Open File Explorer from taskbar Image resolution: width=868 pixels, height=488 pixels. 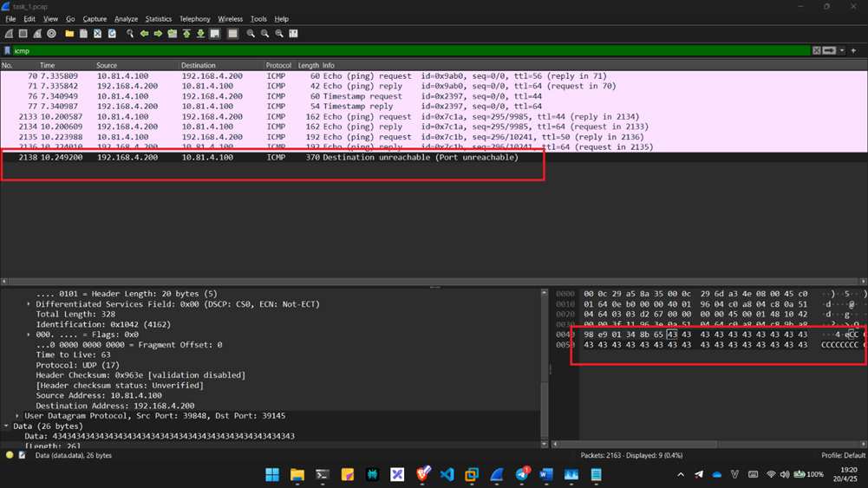click(297, 475)
